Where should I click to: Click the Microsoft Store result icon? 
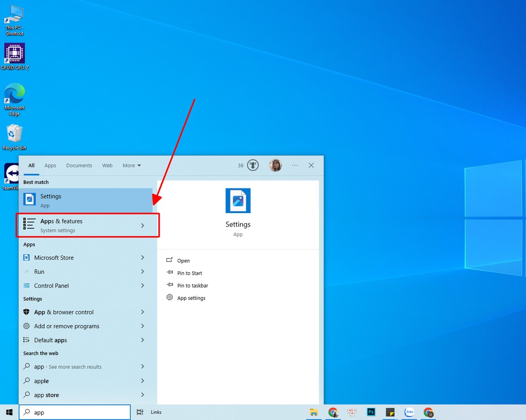(x=27, y=257)
